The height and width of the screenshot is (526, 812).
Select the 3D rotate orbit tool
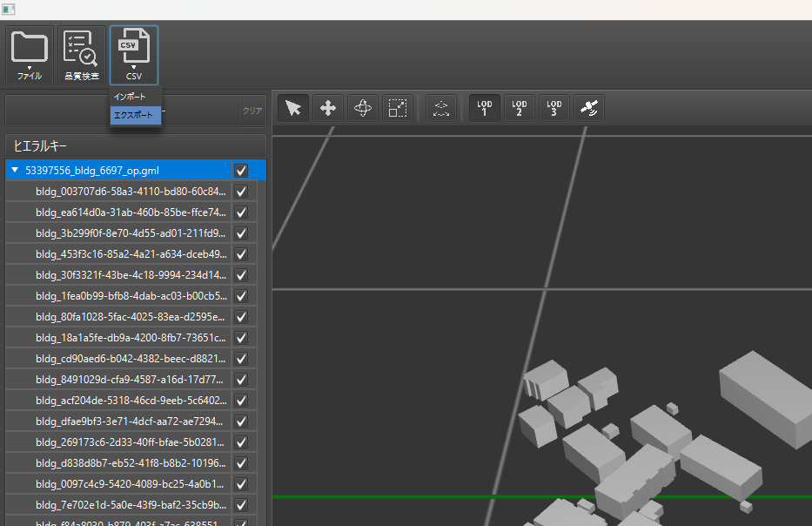(x=363, y=108)
